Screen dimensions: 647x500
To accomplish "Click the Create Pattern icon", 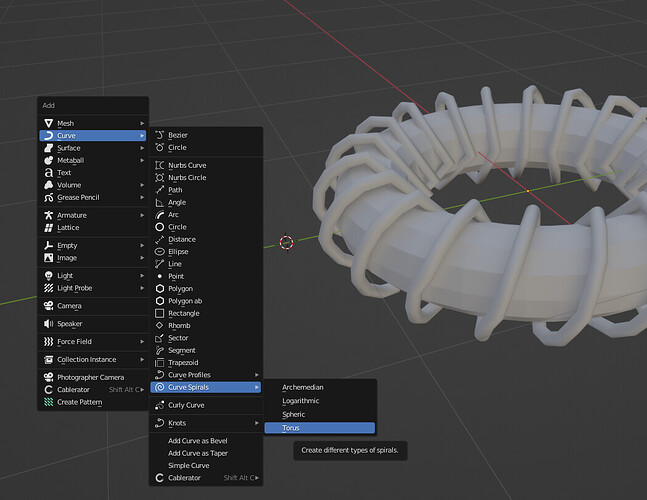I will coord(49,402).
